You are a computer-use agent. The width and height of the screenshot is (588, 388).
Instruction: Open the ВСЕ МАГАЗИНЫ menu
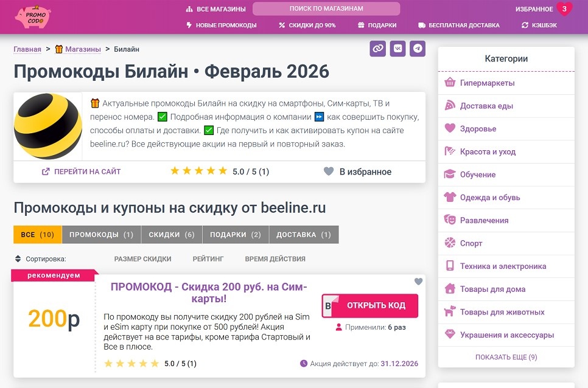(216, 9)
